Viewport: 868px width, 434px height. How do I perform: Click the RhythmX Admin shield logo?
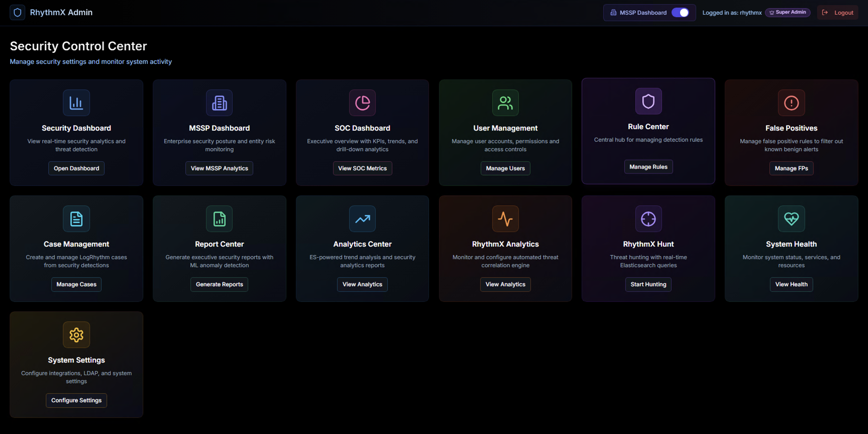tap(17, 13)
